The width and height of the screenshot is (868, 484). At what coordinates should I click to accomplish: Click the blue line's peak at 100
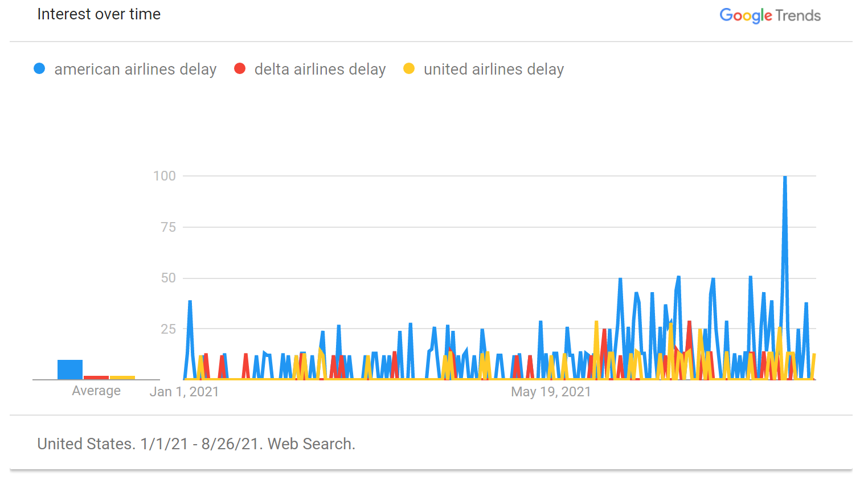[x=785, y=178]
